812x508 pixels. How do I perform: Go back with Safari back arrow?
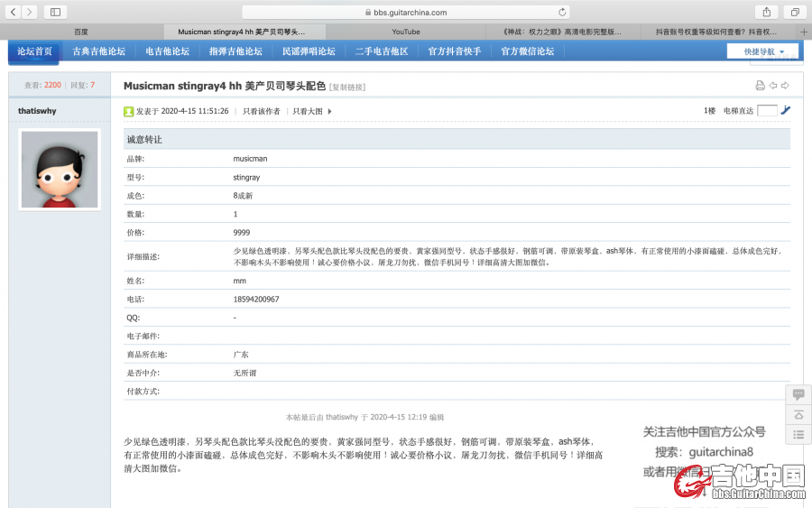[x=14, y=12]
